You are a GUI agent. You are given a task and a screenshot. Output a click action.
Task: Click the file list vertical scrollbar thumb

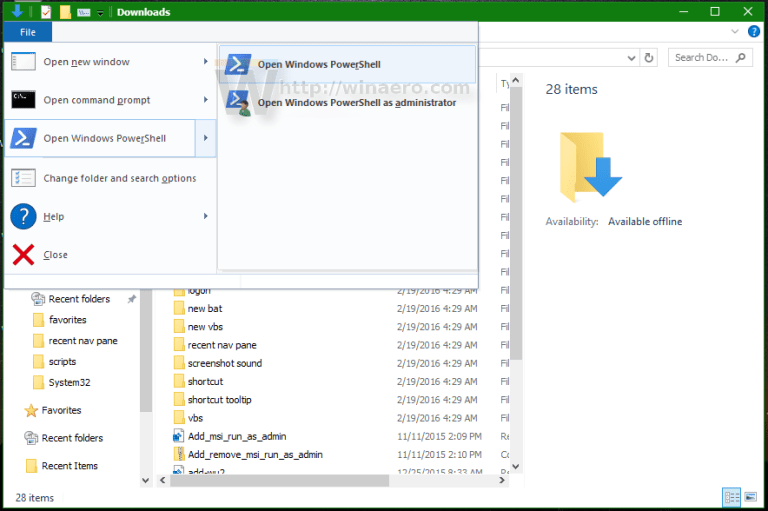516,223
